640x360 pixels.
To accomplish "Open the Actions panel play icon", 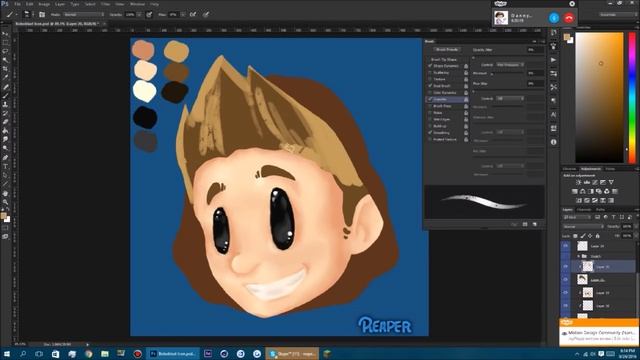I will click(553, 60).
